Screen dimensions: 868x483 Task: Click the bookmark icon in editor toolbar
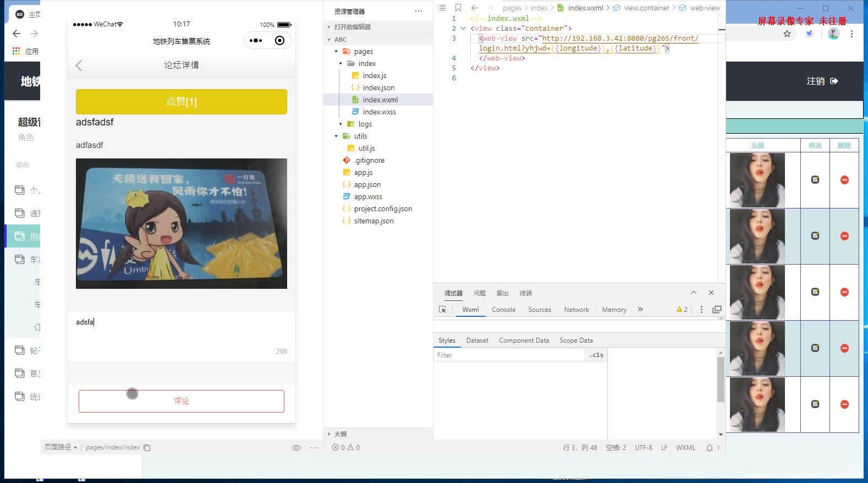click(x=458, y=8)
